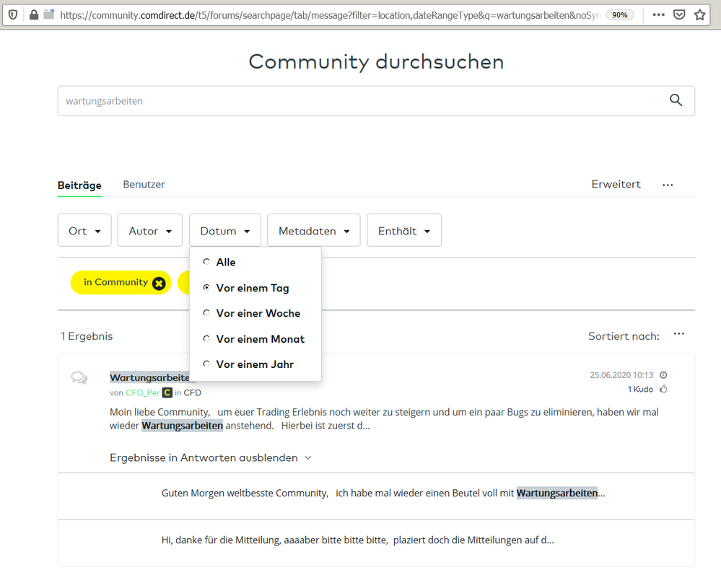Click the speech bubbles icon beside result
Screen dimensions: 721x588
(x=79, y=378)
